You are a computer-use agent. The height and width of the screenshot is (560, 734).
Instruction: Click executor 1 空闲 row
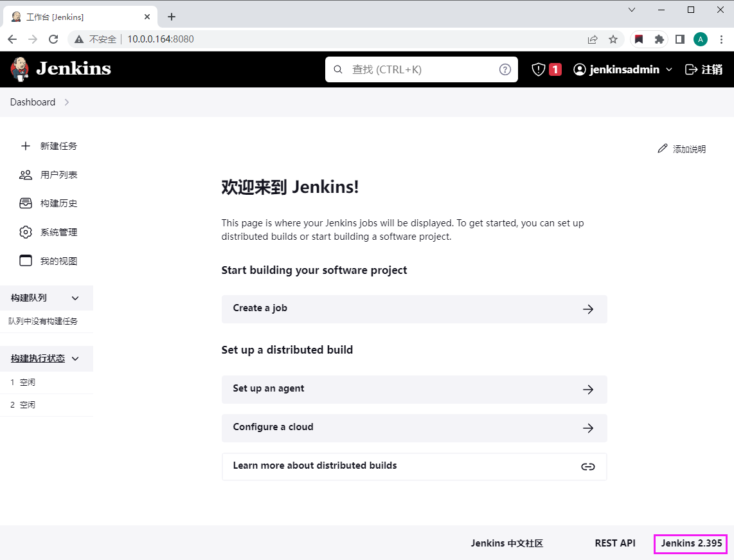tap(46, 382)
